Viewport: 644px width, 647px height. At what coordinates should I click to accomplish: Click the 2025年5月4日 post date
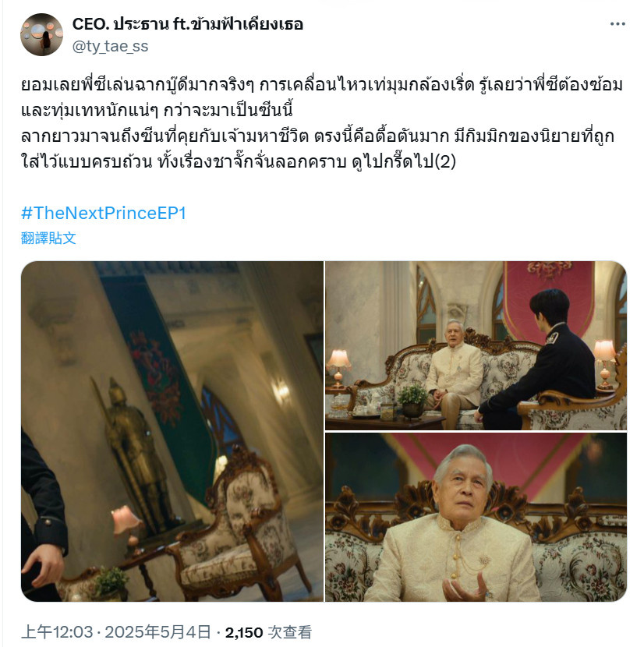(x=158, y=632)
